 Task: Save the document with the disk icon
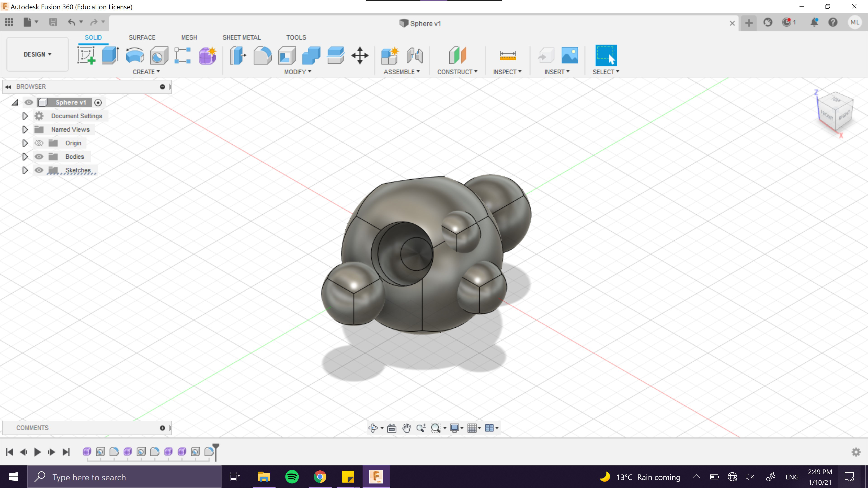pos(53,22)
